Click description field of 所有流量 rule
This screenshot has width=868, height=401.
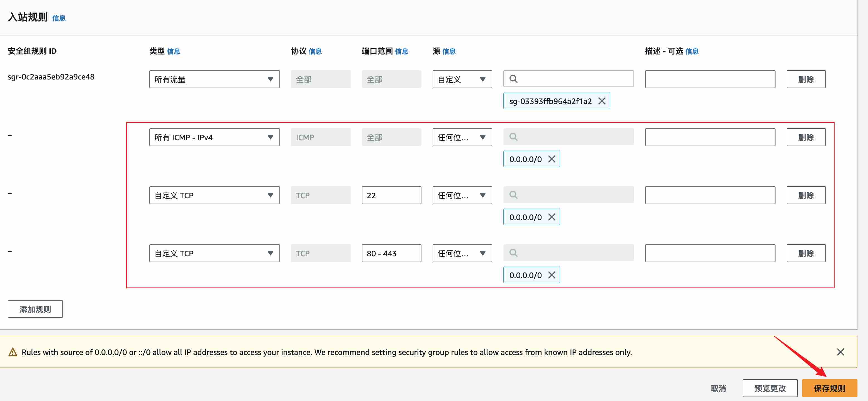[x=710, y=79]
